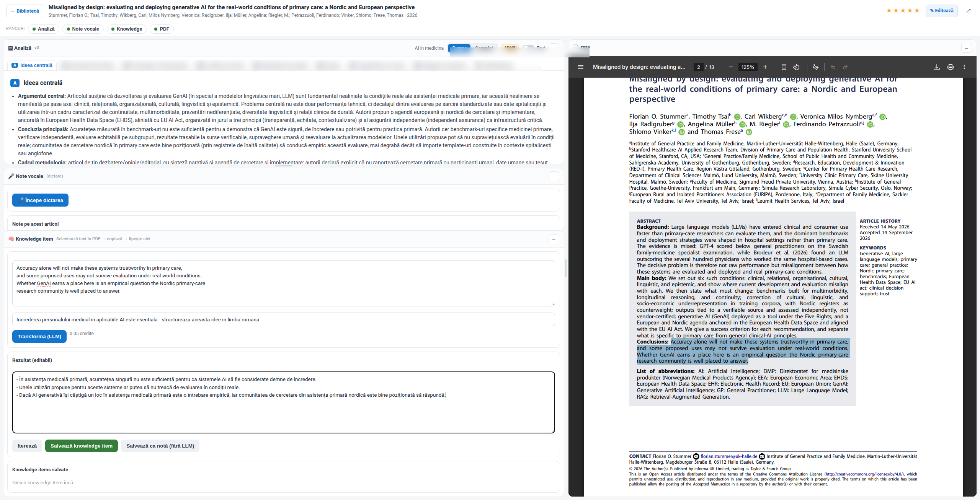Start dictation with Începe dictarea

[x=40, y=200]
